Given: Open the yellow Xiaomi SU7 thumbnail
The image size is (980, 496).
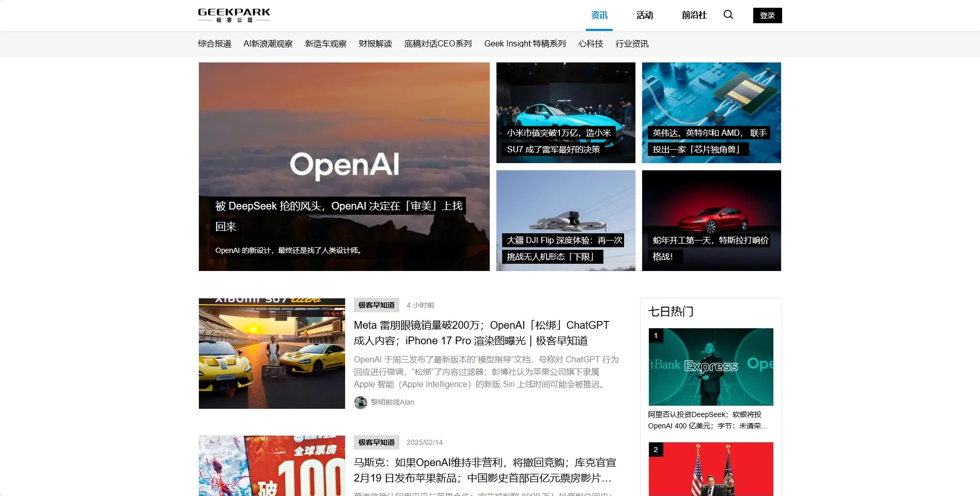Looking at the screenshot, I should (272, 354).
